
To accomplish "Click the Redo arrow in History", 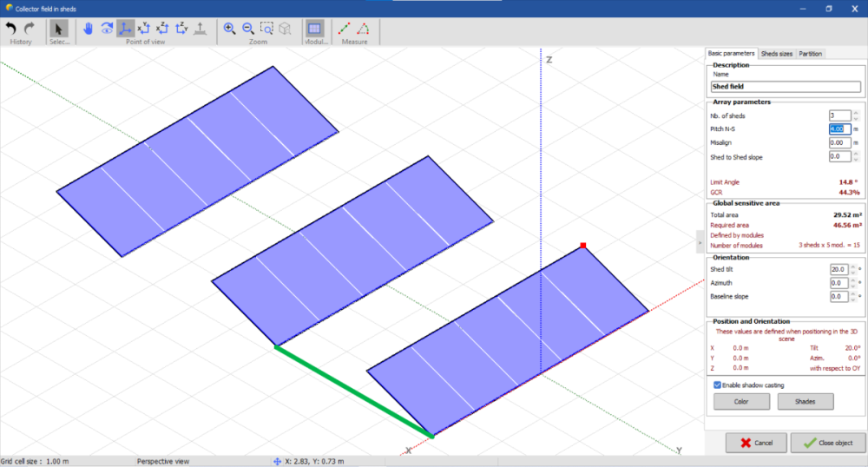I will [29, 29].
